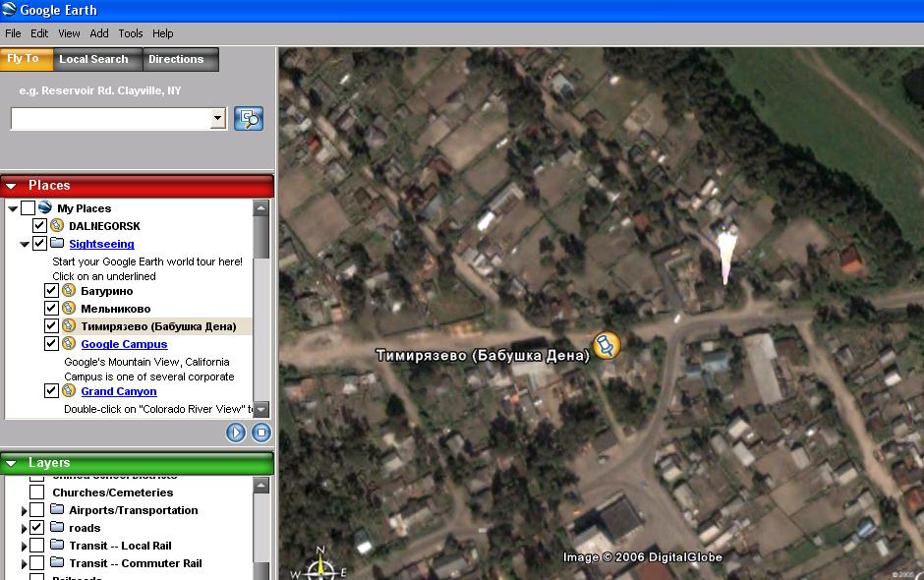Click the DALNEGORSK placemark icon

(x=57, y=226)
